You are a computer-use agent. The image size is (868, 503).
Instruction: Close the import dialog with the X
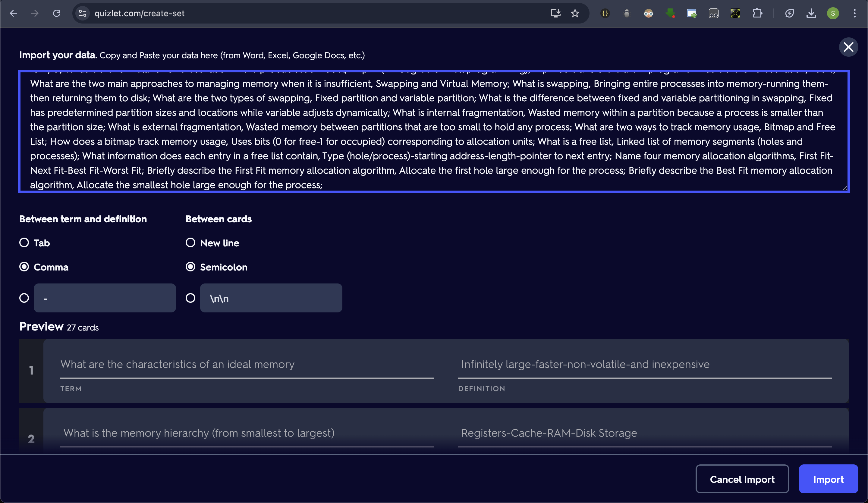[848, 47]
